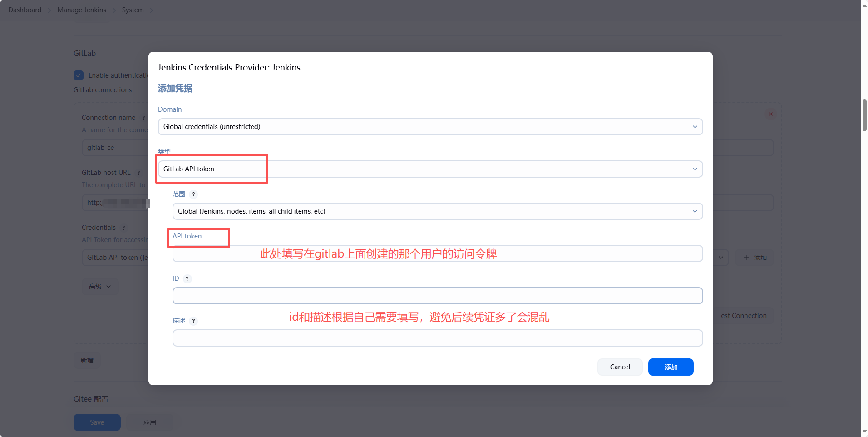Click the + 添加 credentials button behind dialog
Viewport: 868px width, 437px height.
pos(755,258)
